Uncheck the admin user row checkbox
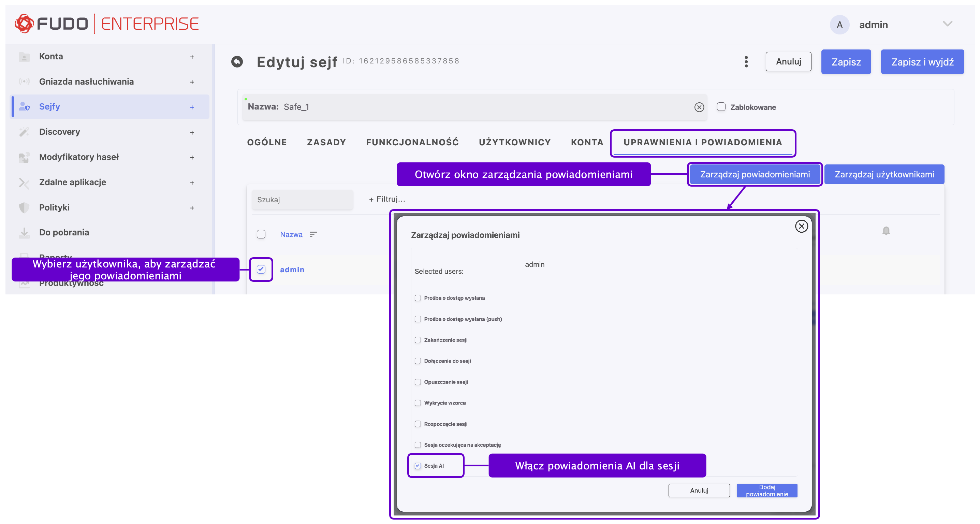 click(261, 270)
